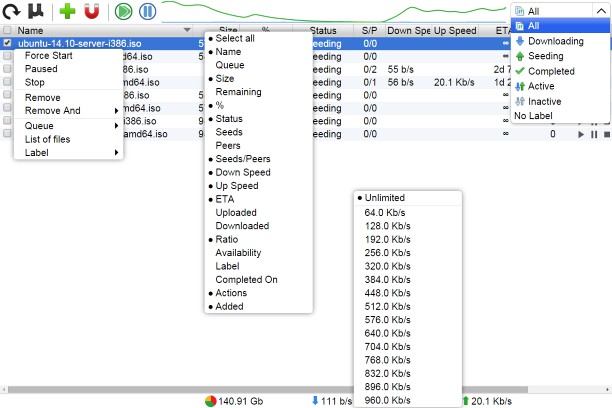Image resolution: width=612 pixels, height=408 pixels.
Task: Click the disk space pie chart icon
Action: pos(210,401)
